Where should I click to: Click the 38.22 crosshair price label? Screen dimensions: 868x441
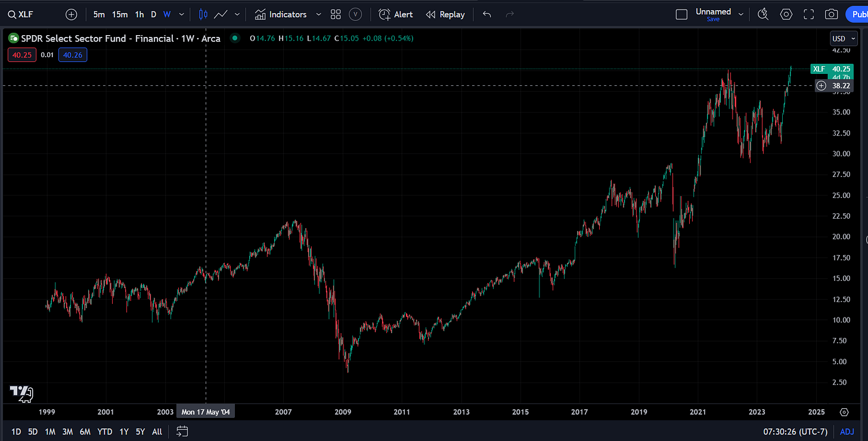coord(841,86)
